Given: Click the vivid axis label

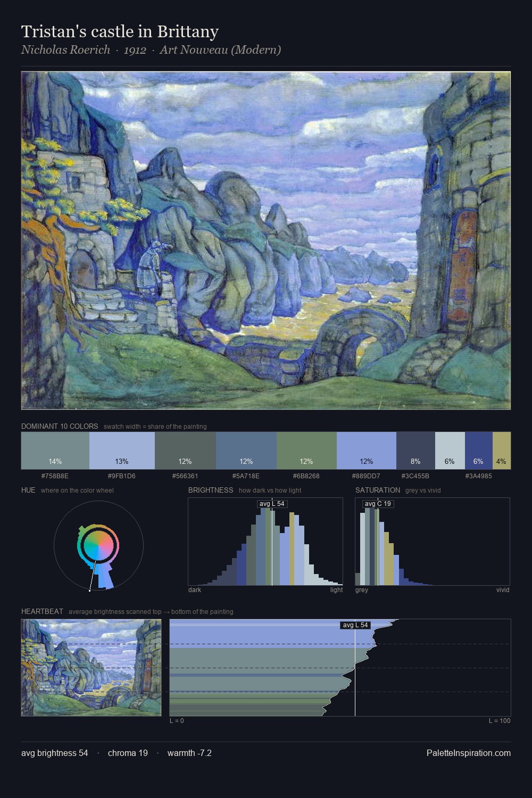Looking at the screenshot, I should [x=503, y=590].
